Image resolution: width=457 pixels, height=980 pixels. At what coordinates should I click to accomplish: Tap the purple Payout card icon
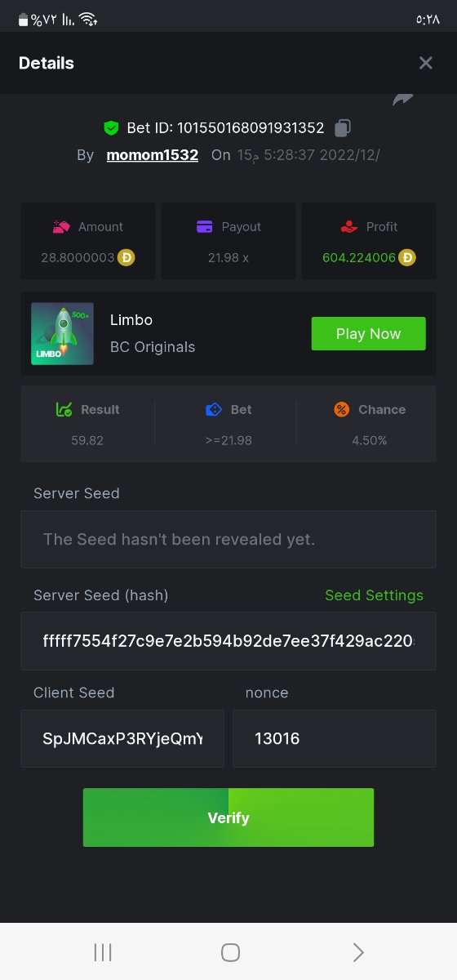[206, 227]
